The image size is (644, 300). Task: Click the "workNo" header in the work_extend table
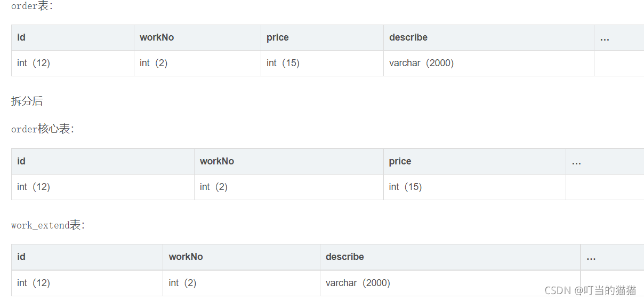coord(186,257)
